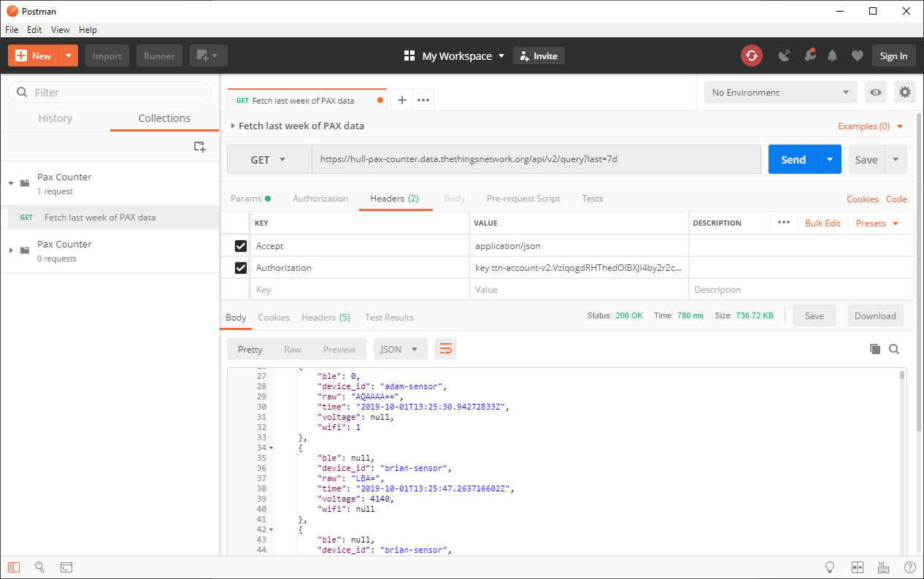
Task: Open the Cookies link
Action: click(x=863, y=199)
